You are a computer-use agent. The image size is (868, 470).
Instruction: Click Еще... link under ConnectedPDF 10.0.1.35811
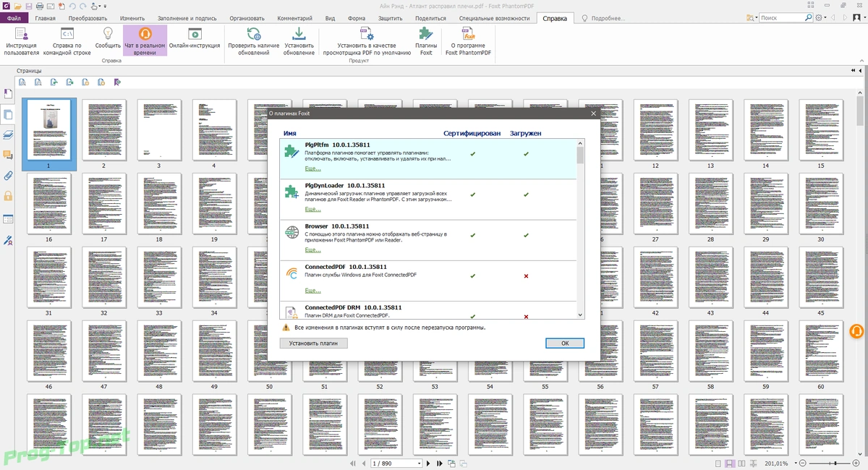[x=312, y=291]
